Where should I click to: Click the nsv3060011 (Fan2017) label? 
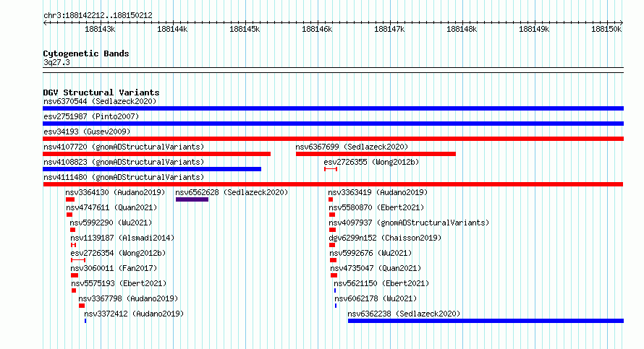(114, 268)
